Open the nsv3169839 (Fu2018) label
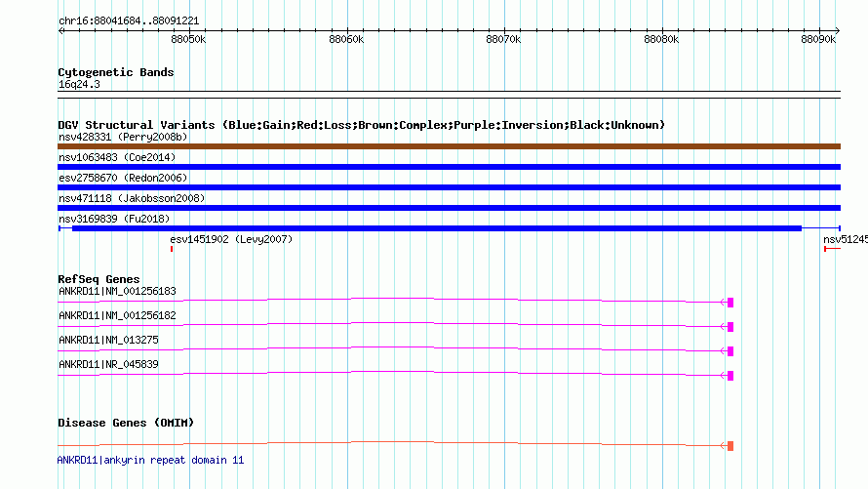Screen dimensions: 868x489 coord(114,219)
